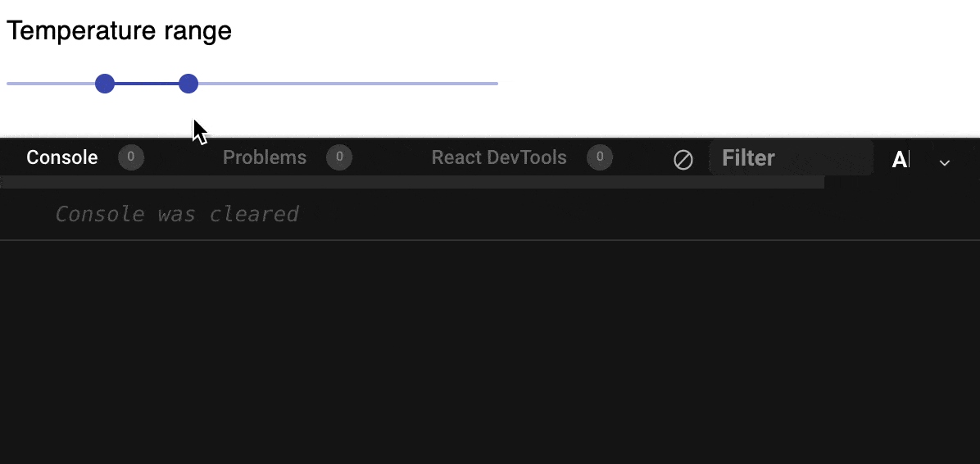Viewport: 980px width, 464px height.
Task: Click the 'Console was cleared' message
Action: click(177, 214)
